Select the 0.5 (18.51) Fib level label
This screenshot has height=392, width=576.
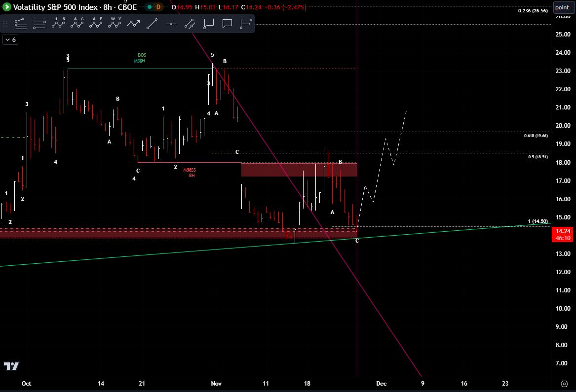pos(538,157)
